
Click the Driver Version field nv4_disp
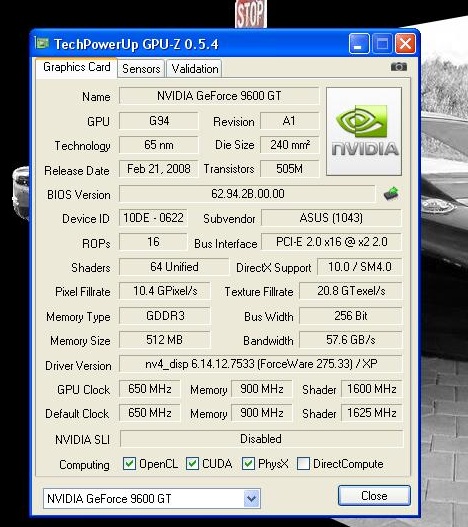click(x=261, y=364)
